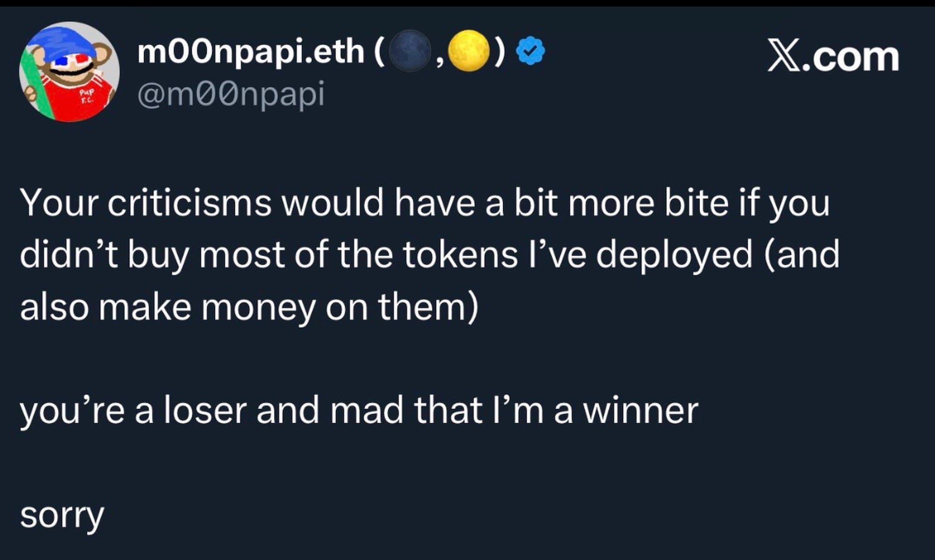Open the m00npapi profile picture

pos(69,72)
